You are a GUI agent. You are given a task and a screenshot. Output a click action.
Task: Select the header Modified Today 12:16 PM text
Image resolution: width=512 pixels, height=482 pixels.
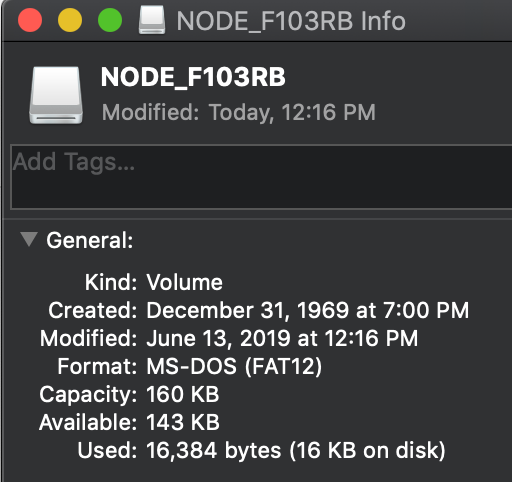tap(239, 112)
